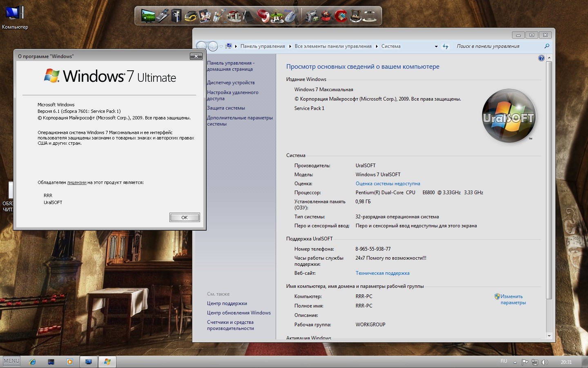Open the media player taskbar icon
The image size is (588, 368).
(x=70, y=362)
